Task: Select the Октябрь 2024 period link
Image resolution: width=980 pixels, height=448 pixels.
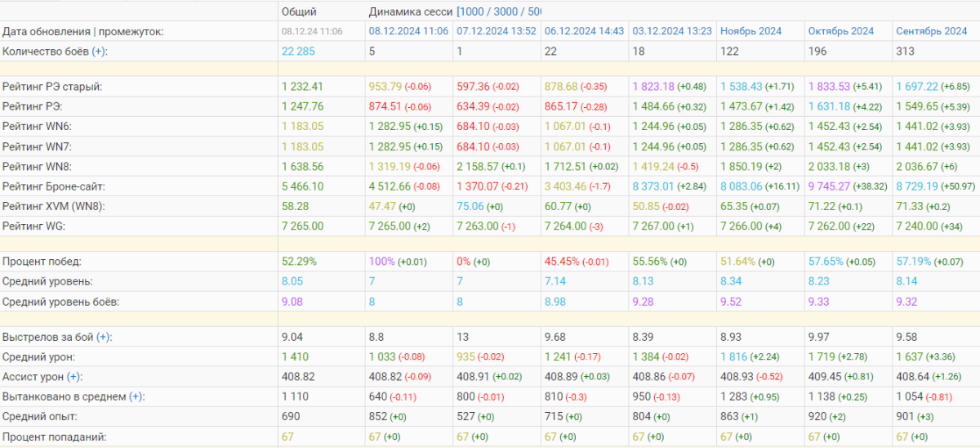Action: [x=841, y=31]
